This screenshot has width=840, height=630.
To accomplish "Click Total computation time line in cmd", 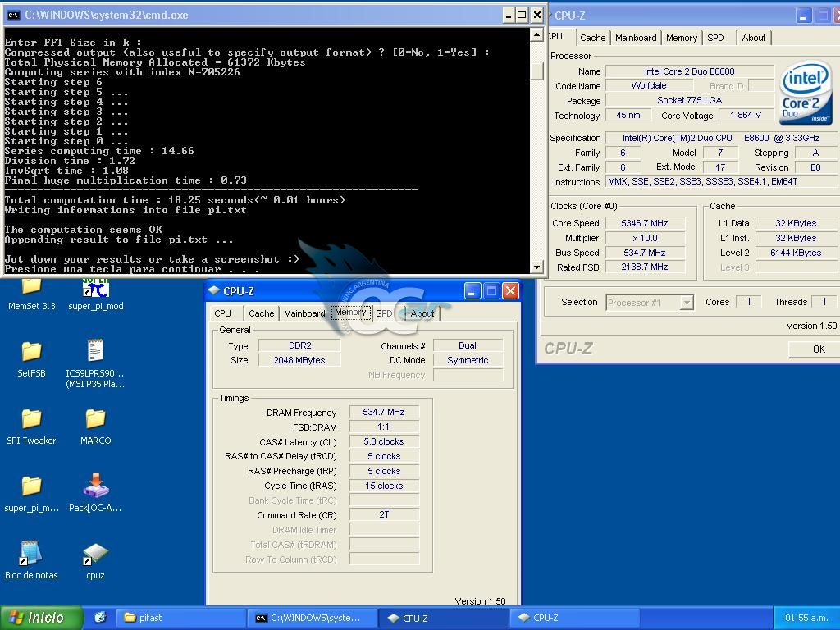I will [175, 200].
